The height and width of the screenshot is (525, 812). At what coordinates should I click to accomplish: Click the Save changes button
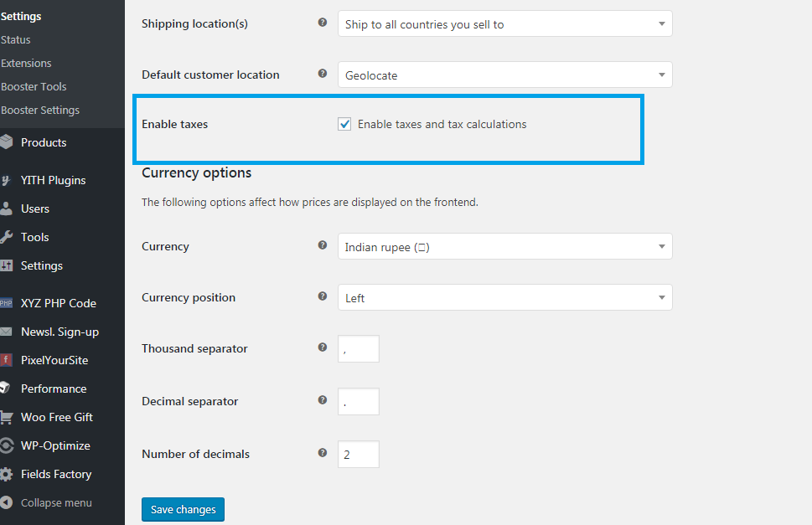(x=183, y=509)
